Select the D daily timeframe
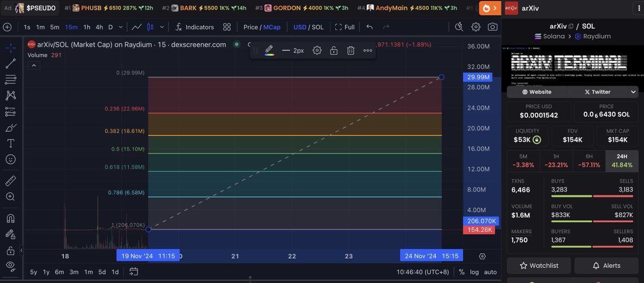The height and width of the screenshot is (283, 644). tap(111, 27)
